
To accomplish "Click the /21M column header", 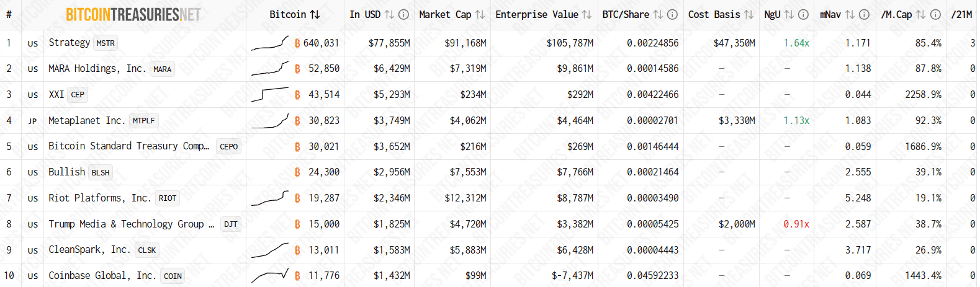I will pyautogui.click(x=962, y=14).
